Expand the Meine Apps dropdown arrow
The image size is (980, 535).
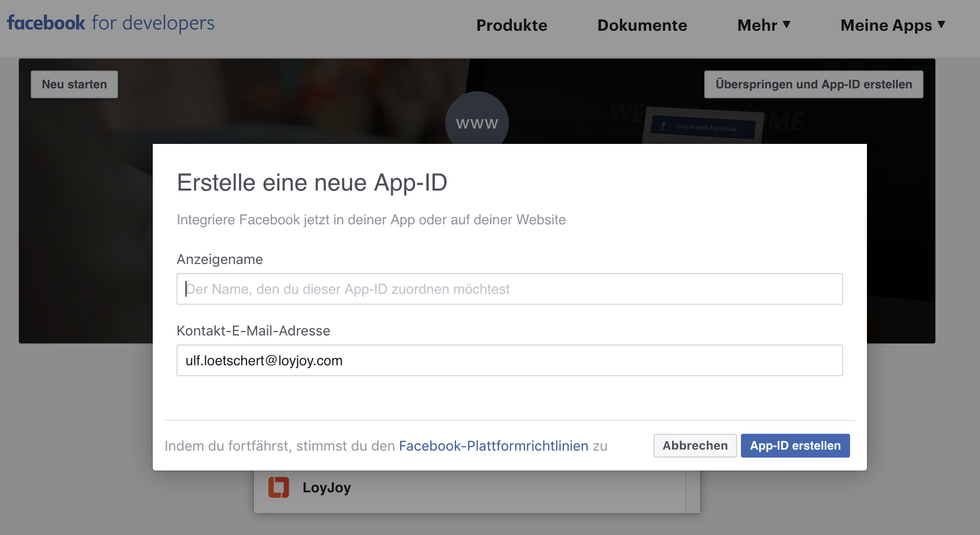coord(941,24)
